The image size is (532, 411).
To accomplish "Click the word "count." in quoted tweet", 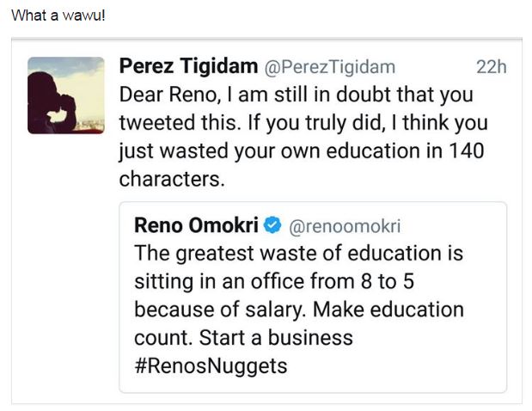I will 162,337.
